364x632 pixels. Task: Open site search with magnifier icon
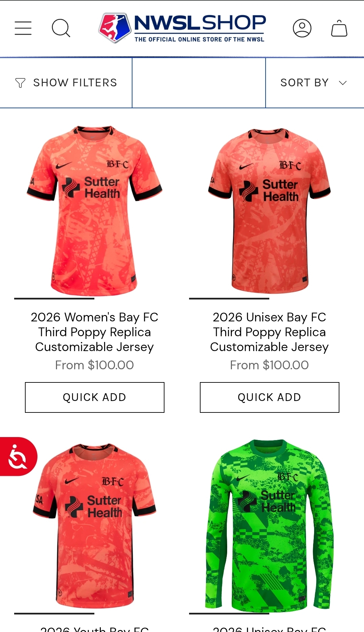(x=61, y=28)
